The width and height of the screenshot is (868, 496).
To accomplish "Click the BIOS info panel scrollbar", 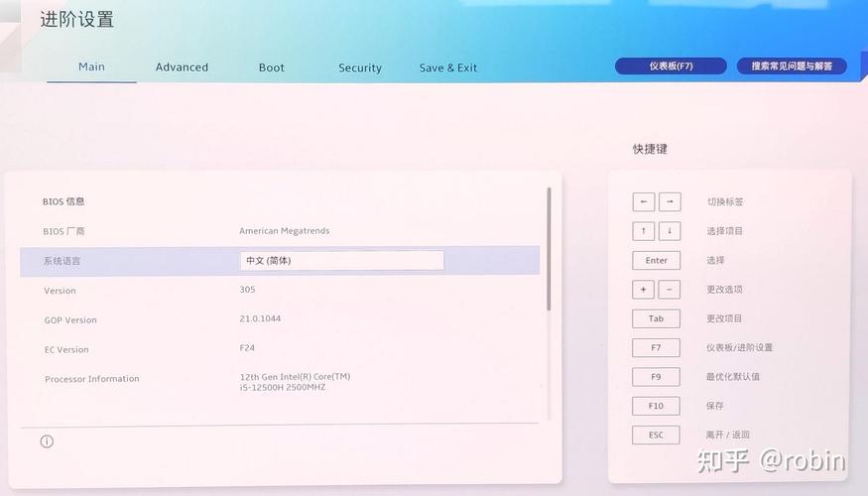I will pos(549,249).
